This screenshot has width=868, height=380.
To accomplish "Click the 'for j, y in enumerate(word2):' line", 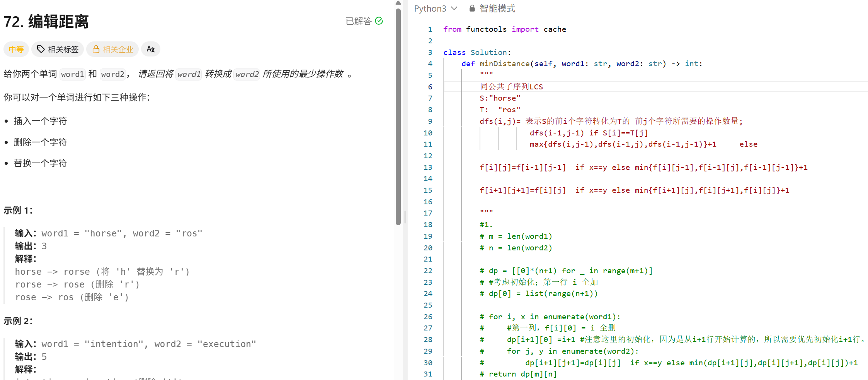I will coord(573,351).
